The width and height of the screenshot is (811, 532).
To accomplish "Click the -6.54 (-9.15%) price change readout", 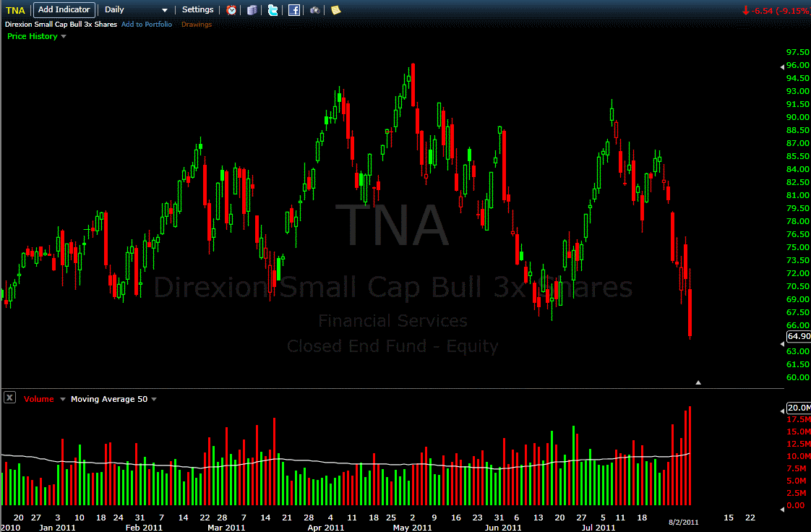I will click(776, 10).
